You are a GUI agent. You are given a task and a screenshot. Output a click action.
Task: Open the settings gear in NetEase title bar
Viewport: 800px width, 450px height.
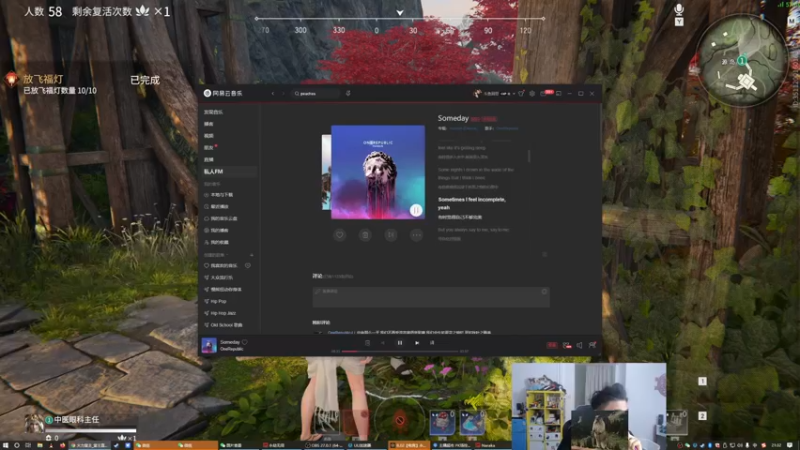532,93
